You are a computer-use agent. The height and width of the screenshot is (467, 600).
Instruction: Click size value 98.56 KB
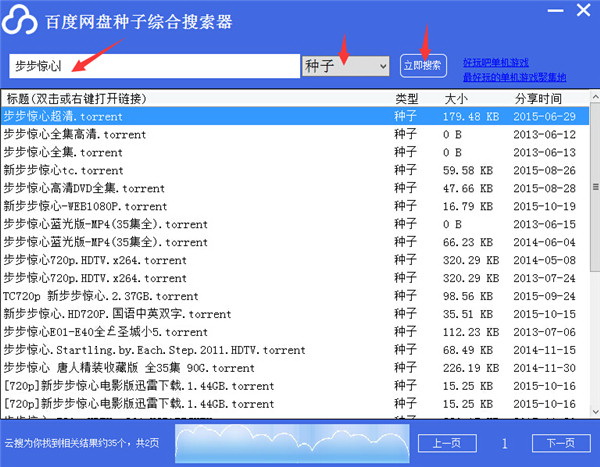pos(468,296)
